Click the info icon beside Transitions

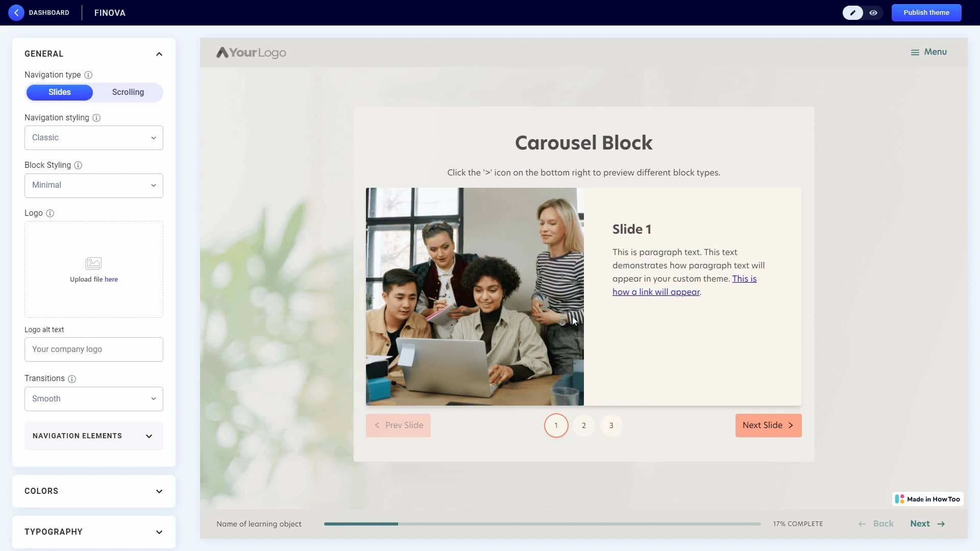coord(71,379)
